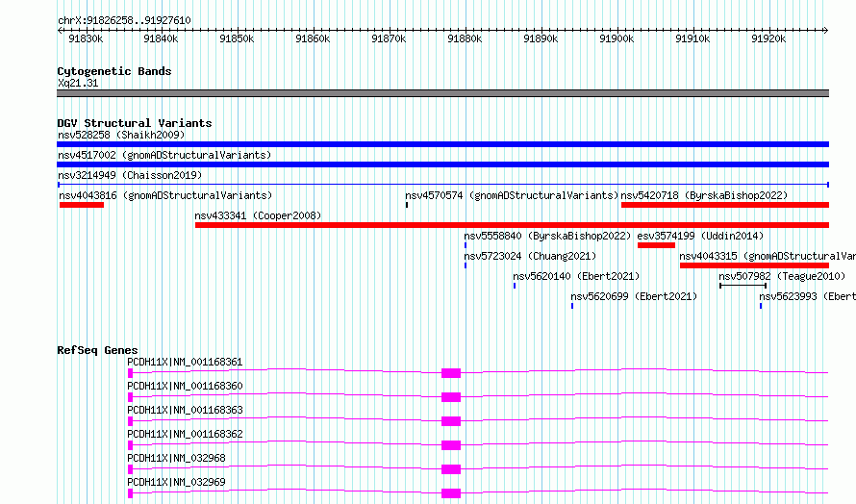Click the large exon of NM_001168361
The image size is (856, 504).
pyautogui.click(x=451, y=373)
